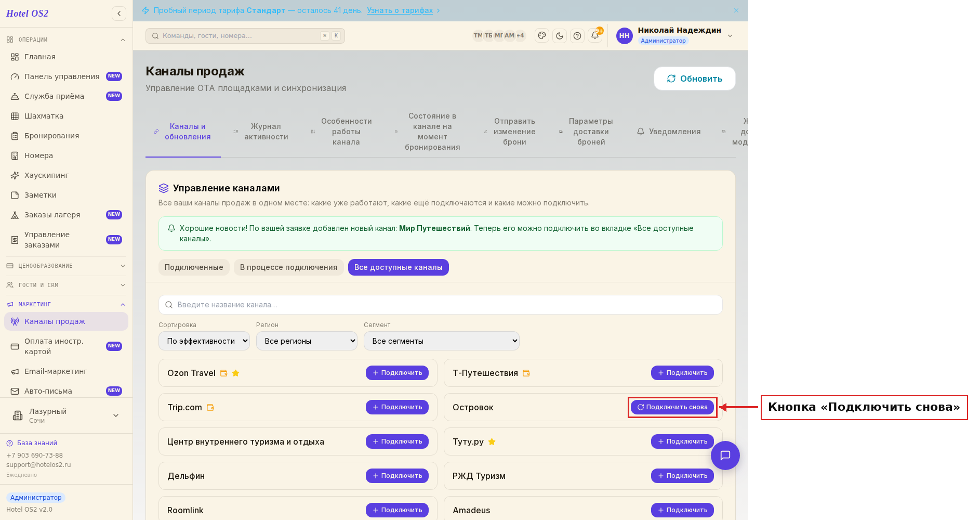
Task: Click Подключить for Ozon Travel
Action: pos(397,373)
